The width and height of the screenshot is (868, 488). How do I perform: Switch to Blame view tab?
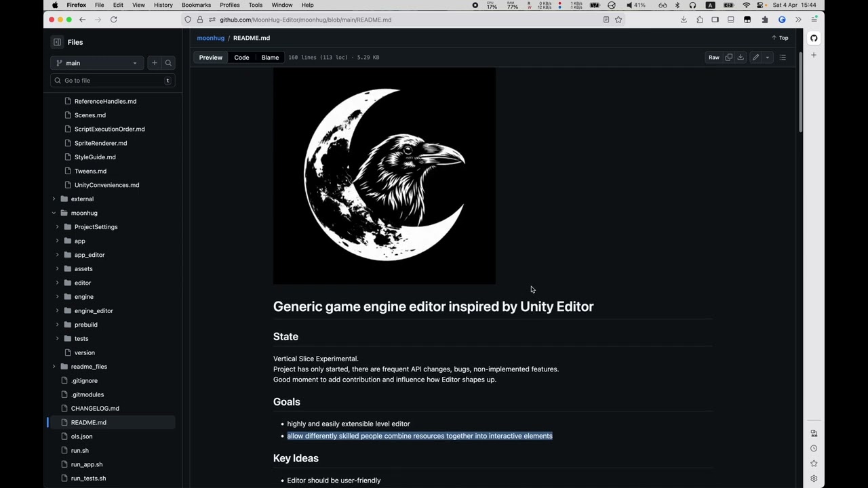[270, 58]
